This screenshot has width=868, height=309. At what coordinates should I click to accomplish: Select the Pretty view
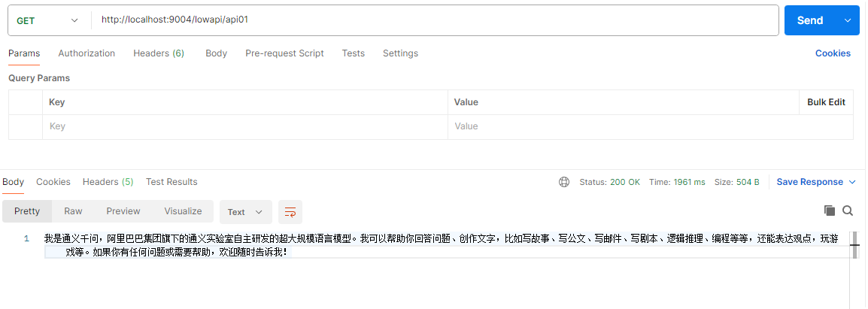click(x=27, y=211)
